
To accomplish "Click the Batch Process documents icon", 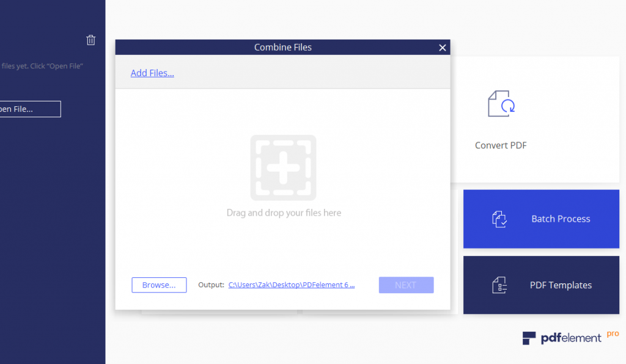I will pyautogui.click(x=499, y=219).
